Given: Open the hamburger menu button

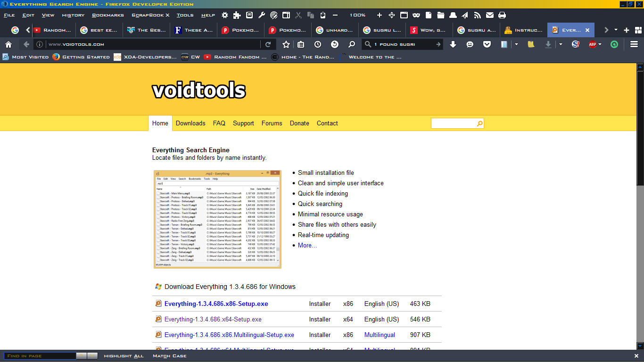Looking at the screenshot, I should (x=634, y=44).
